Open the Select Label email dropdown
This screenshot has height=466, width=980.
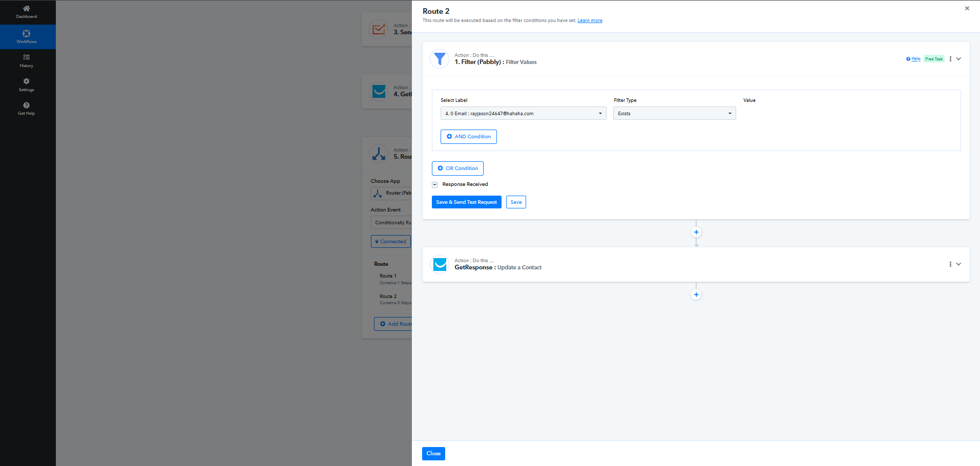523,113
